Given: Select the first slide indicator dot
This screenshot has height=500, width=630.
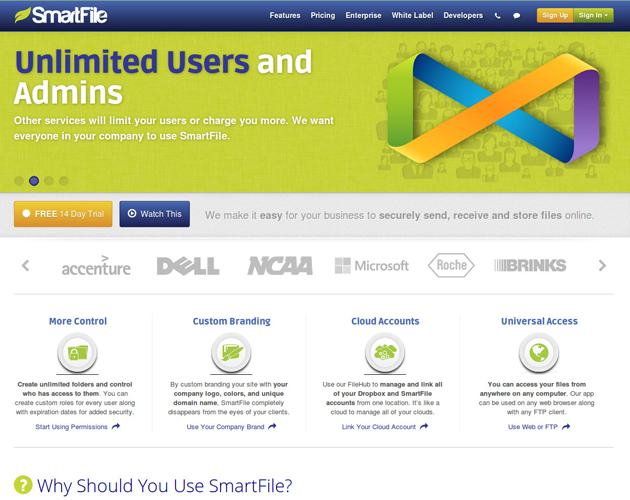Looking at the screenshot, I should tap(19, 181).
